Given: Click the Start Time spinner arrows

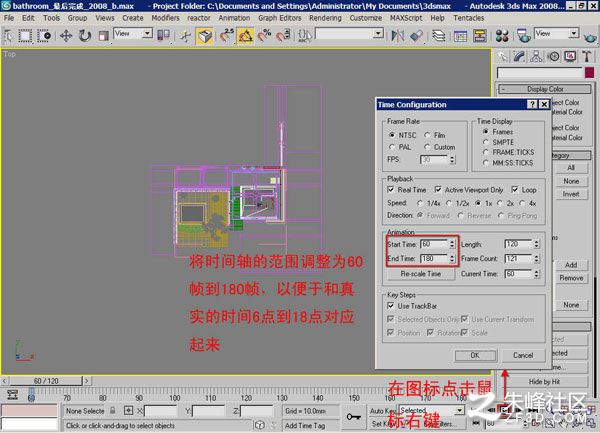Looking at the screenshot, I should pyautogui.click(x=452, y=244).
